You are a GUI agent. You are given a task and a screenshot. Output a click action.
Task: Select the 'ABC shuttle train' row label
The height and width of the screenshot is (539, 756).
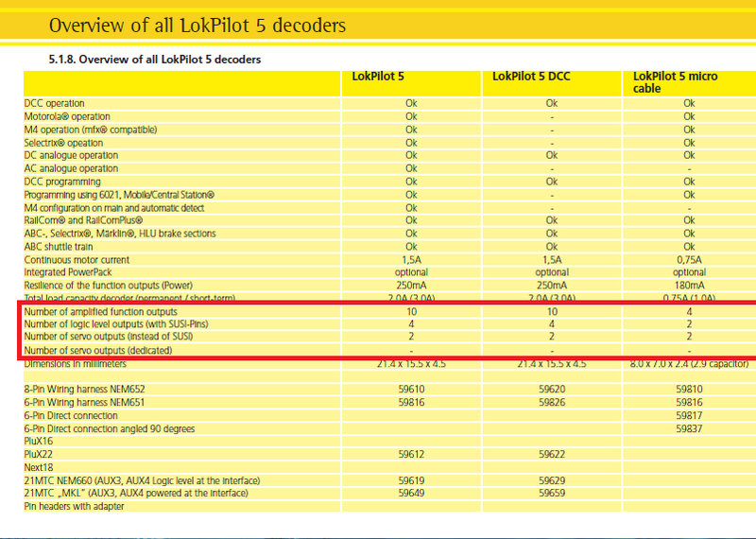59,247
